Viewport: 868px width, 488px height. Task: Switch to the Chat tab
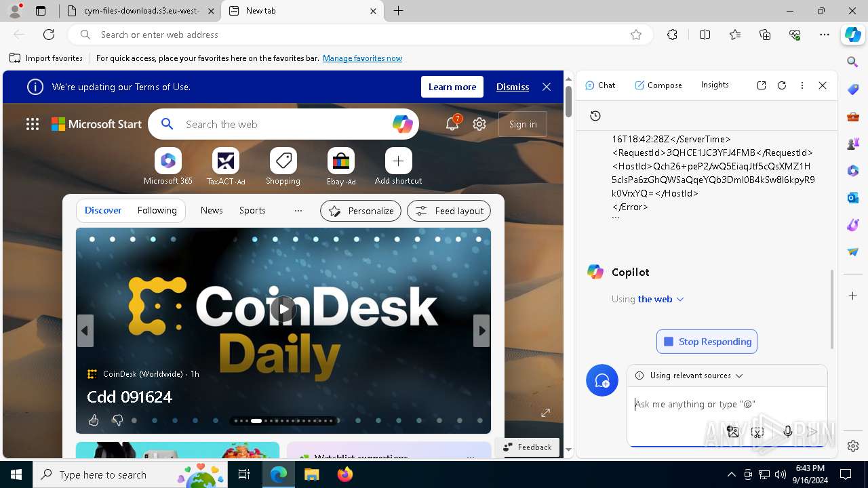point(600,85)
